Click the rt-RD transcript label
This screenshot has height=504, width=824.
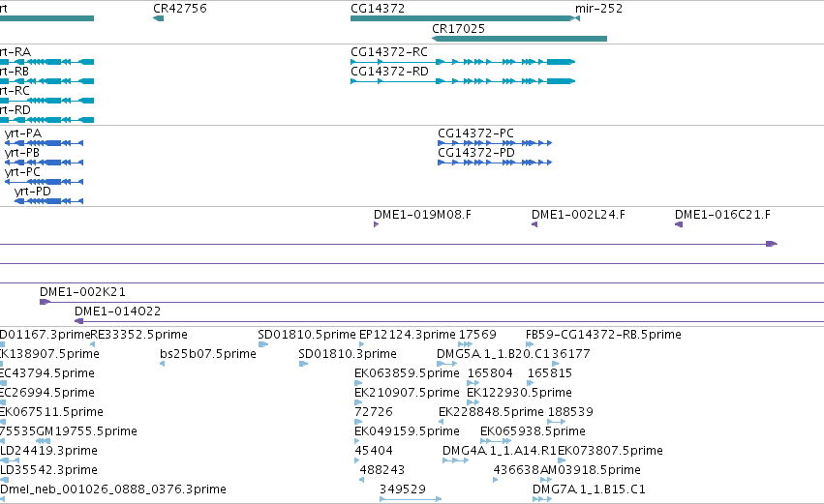coord(15,110)
